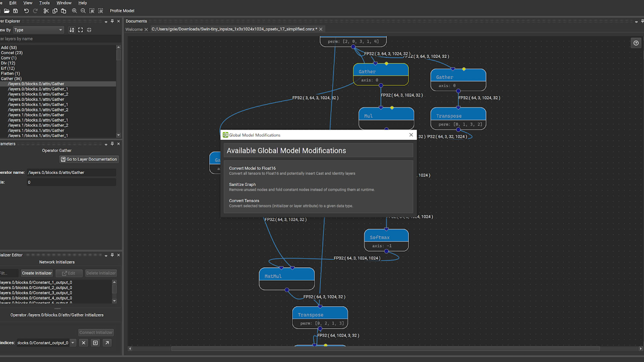Viewport: 644px width, 362px height.
Task: Open the Tools menu
Action: point(44,3)
